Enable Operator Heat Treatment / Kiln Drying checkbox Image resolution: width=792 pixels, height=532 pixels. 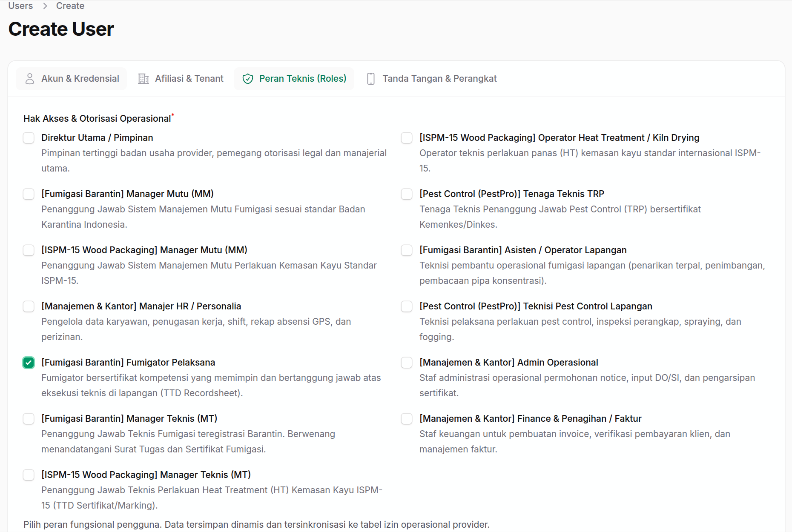point(407,138)
